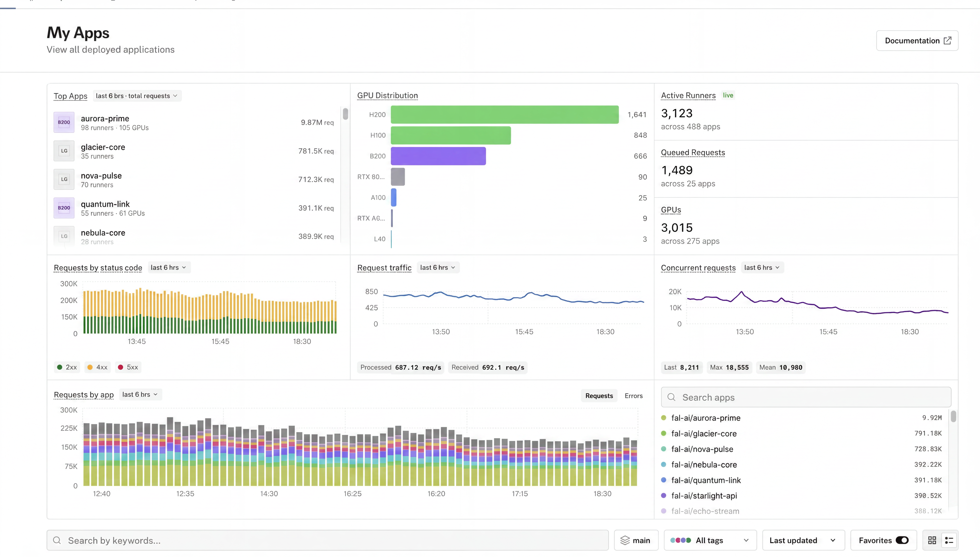Open Concurrent requests time range dropdown

(762, 267)
